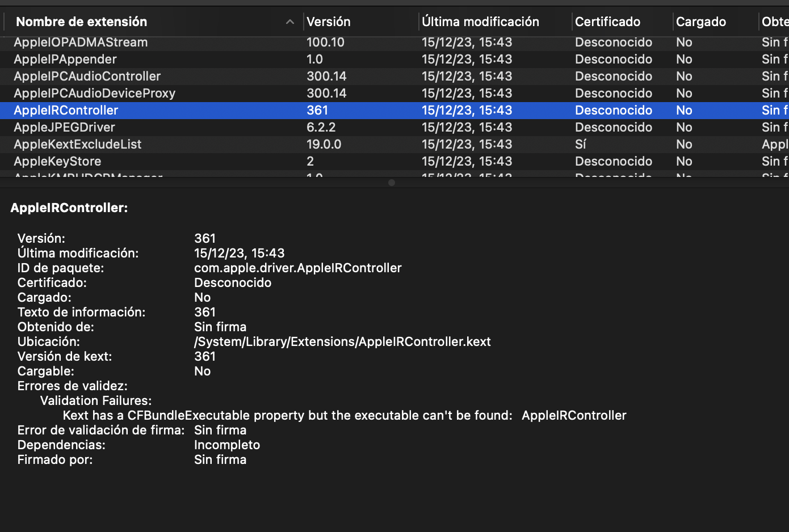Sort list by Versión column header
789x532 pixels.
coord(329,22)
